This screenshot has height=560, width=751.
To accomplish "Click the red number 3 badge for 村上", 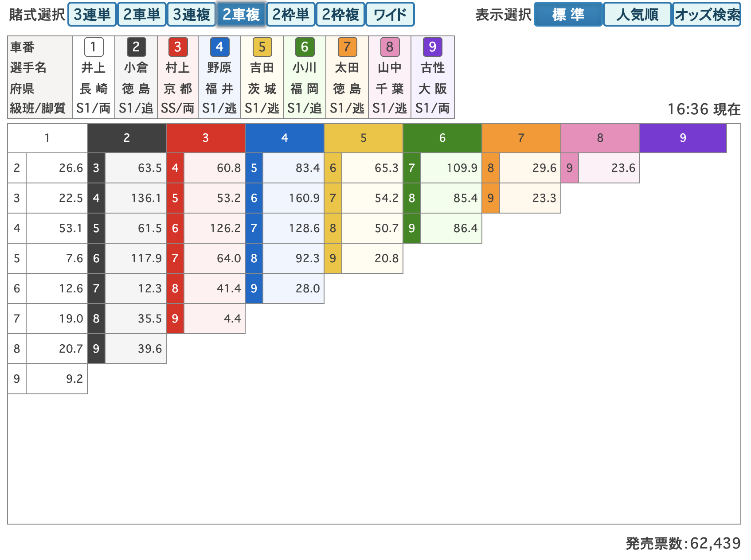I will click(178, 47).
